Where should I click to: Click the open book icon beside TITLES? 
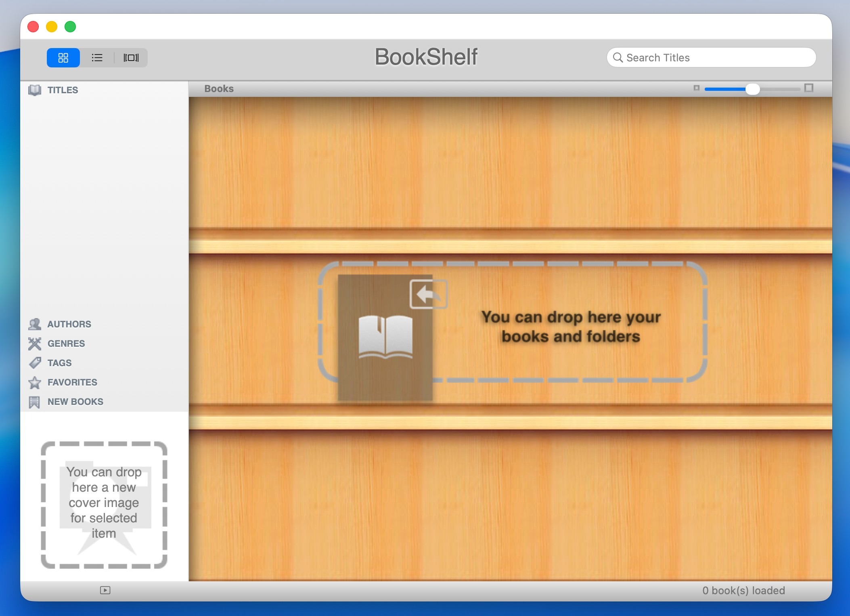(x=35, y=90)
